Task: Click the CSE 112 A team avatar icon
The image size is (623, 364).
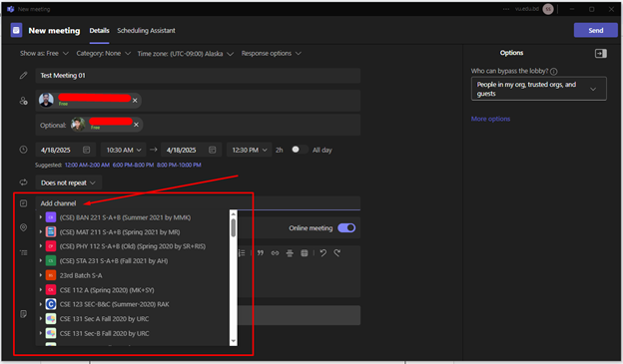Action: click(x=51, y=290)
